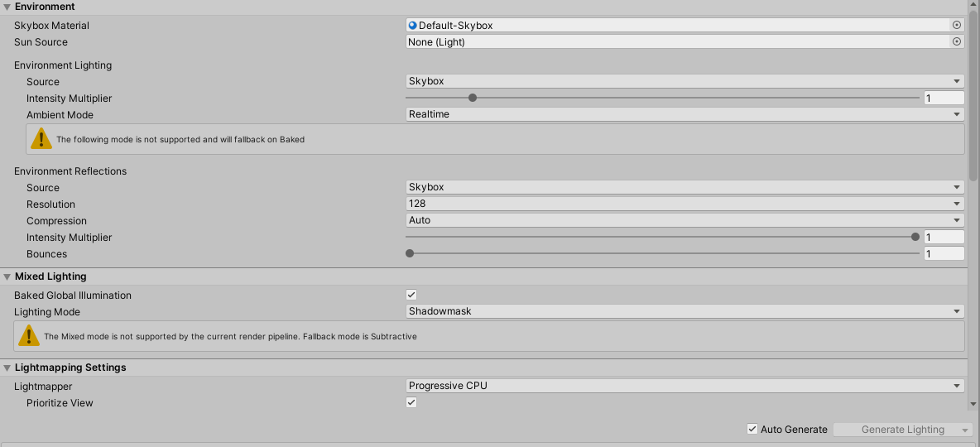Click Environment Lighting Intensity Multiplier slider handle
The width and height of the screenshot is (980, 447).
473,98
